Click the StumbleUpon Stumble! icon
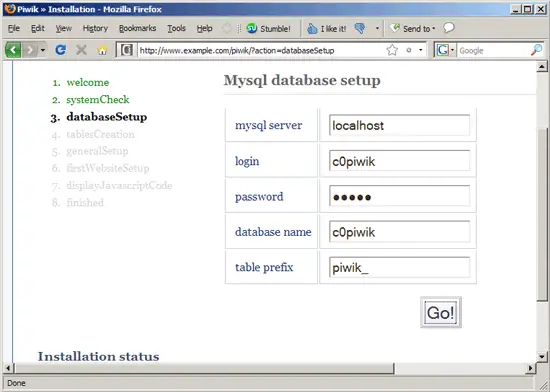Screen dimensions: 550x392 (251, 28)
